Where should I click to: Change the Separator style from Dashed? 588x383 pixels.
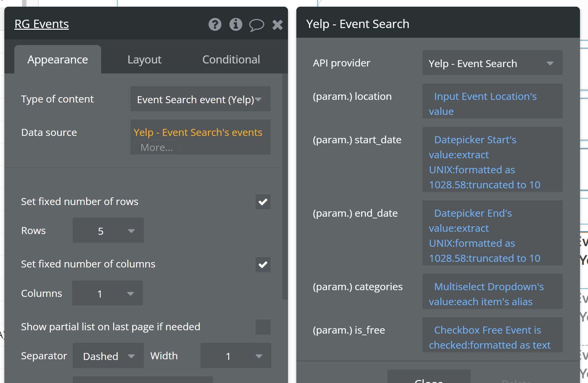click(x=108, y=356)
